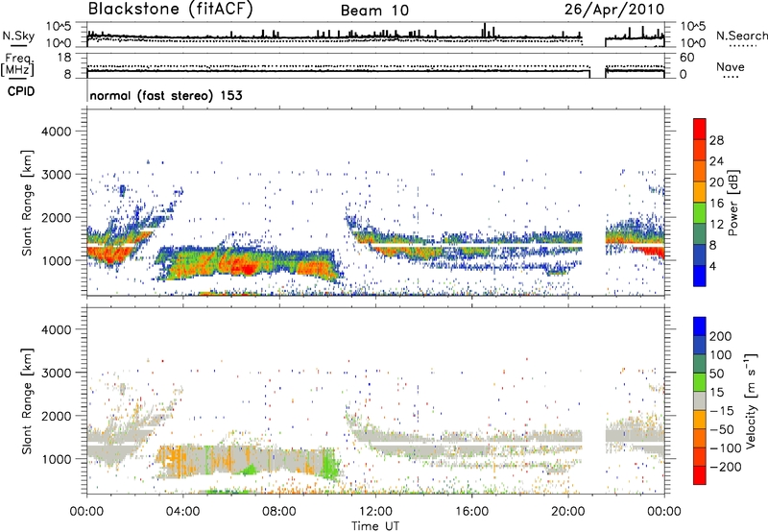Click the "4000" tick on the velocity panel
Image resolution: width=768 pixels, height=532 pixels.
(x=56, y=329)
